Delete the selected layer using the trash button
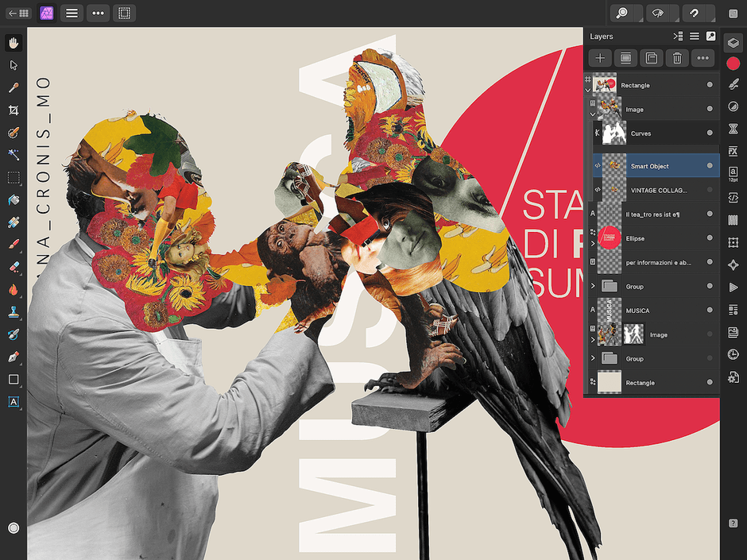The width and height of the screenshot is (747, 560). 677,57
